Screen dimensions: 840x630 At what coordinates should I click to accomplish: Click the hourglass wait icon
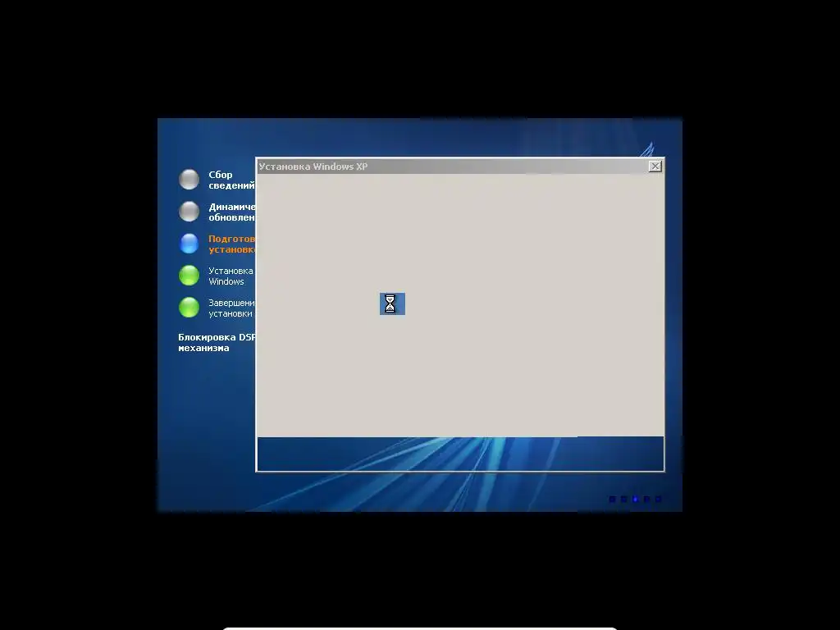(392, 304)
